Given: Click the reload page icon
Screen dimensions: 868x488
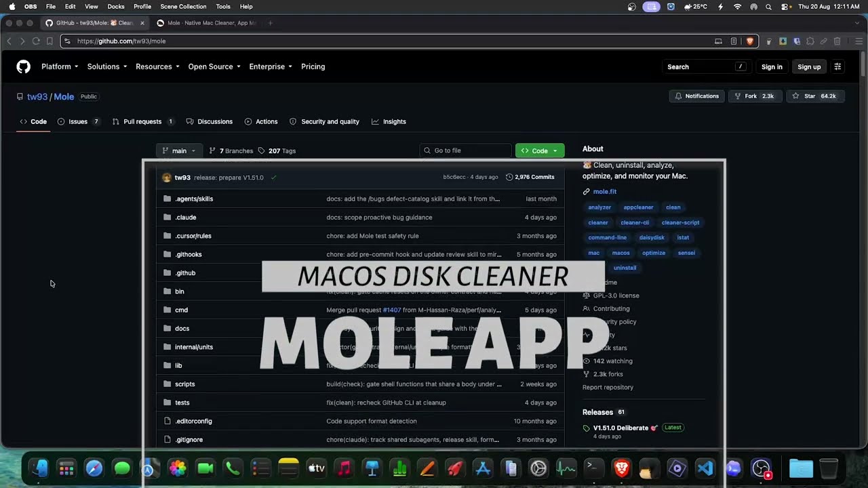Looking at the screenshot, I should click(x=36, y=41).
